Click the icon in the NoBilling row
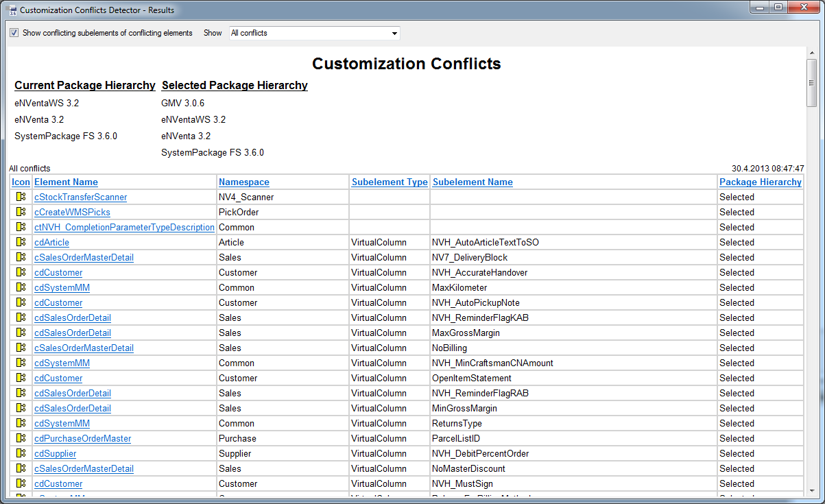 21,348
